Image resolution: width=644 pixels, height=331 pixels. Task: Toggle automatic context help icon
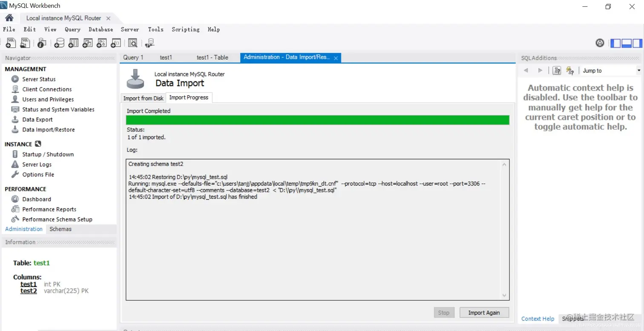tap(570, 71)
